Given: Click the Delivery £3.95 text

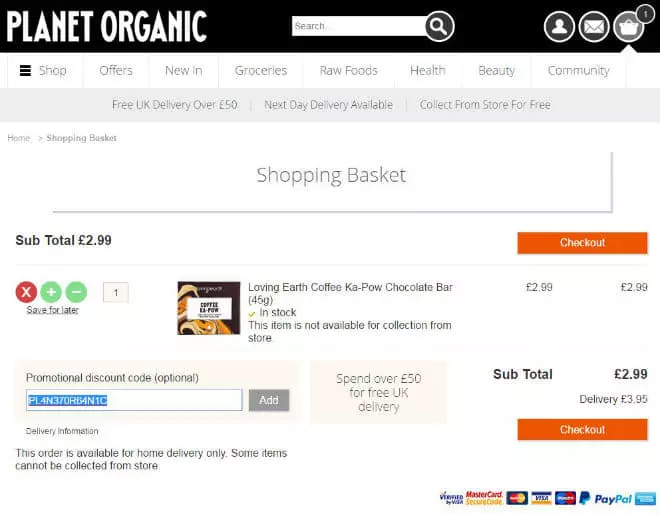Looking at the screenshot, I should (613, 399).
